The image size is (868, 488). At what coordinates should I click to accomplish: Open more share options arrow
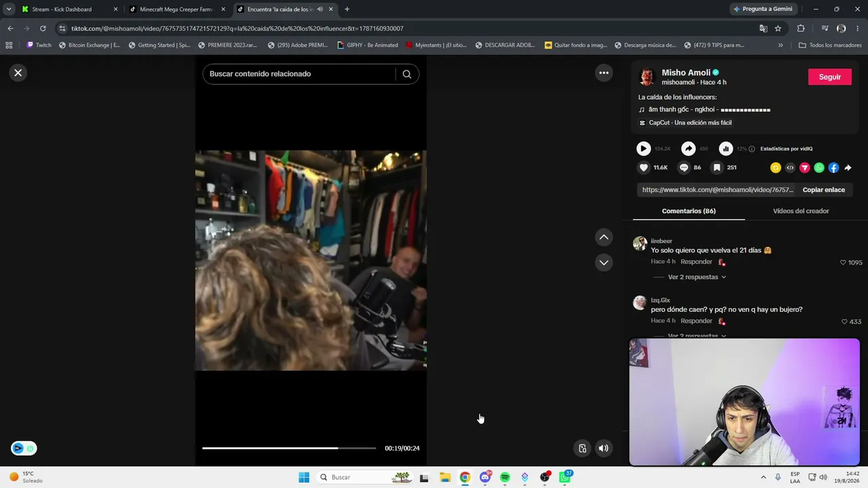click(848, 167)
